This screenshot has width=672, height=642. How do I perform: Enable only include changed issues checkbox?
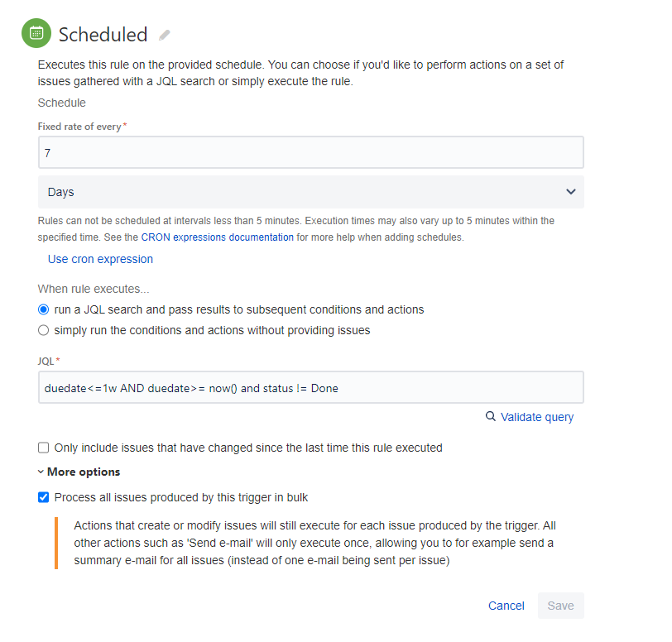(43, 448)
